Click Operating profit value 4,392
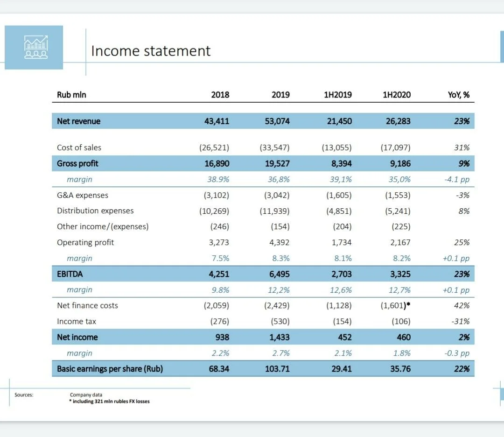This screenshot has width=504, height=437. (x=280, y=242)
